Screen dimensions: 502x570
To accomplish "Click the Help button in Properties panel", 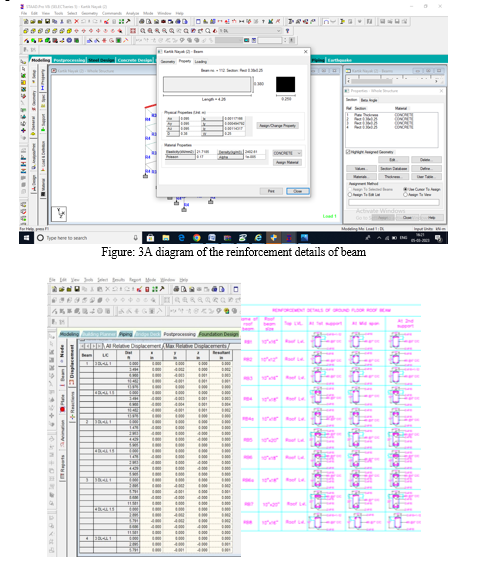I will point(431,217).
